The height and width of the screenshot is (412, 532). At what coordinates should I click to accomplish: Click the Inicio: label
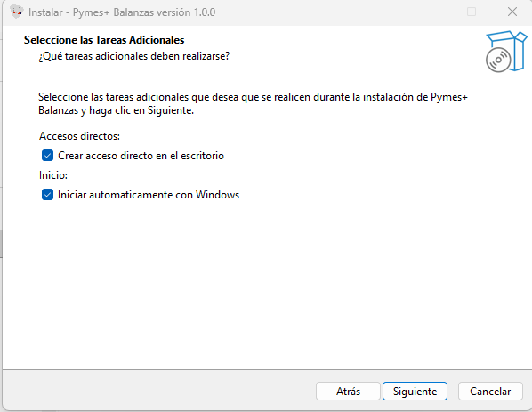[x=53, y=175]
